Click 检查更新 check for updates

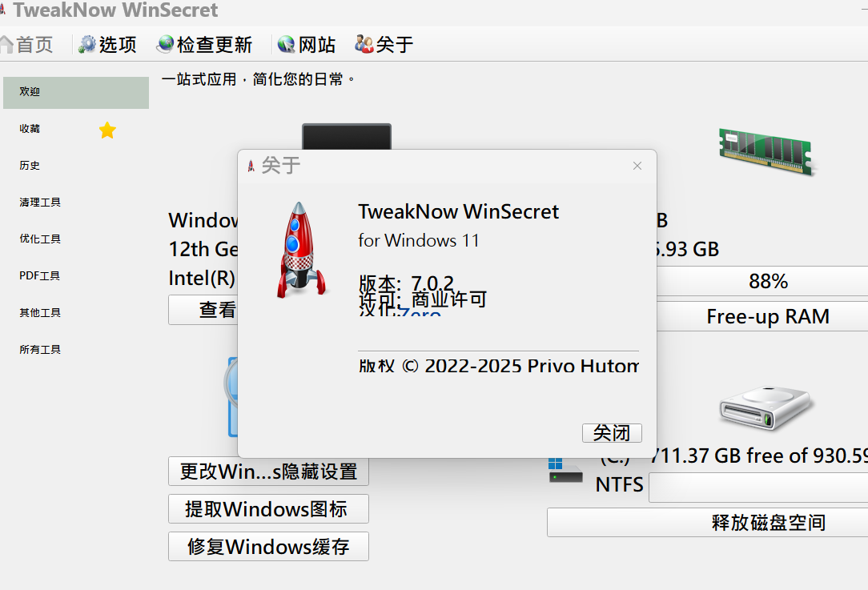pyautogui.click(x=205, y=45)
